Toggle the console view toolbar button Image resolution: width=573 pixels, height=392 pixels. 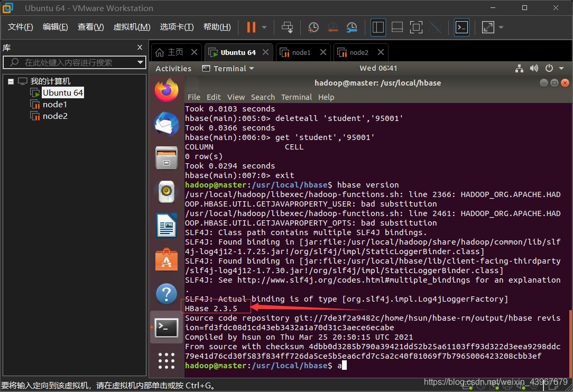point(461,27)
